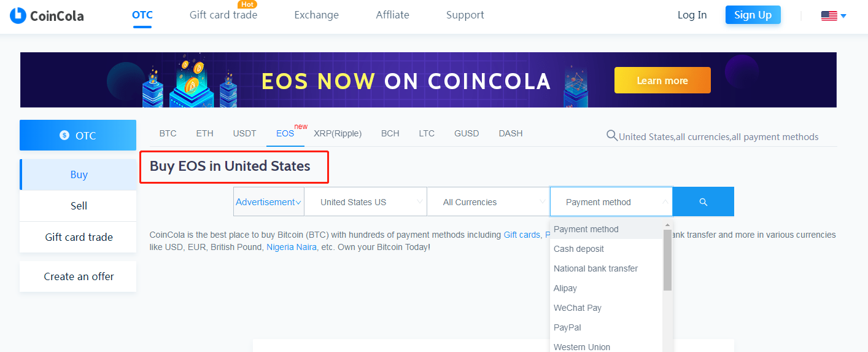Collapse the Payment method dropdown
868x352 pixels.
(x=611, y=201)
